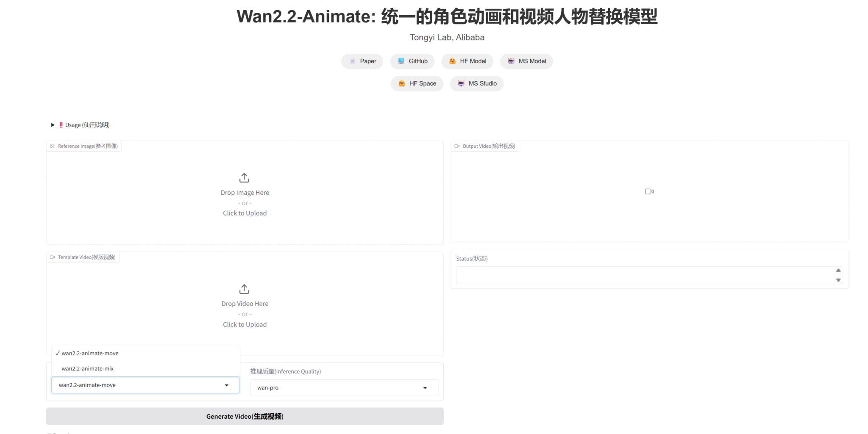Image resolution: width=868 pixels, height=434 pixels.
Task: Click the robot icon on MS Studio badge
Action: pyautogui.click(x=461, y=83)
